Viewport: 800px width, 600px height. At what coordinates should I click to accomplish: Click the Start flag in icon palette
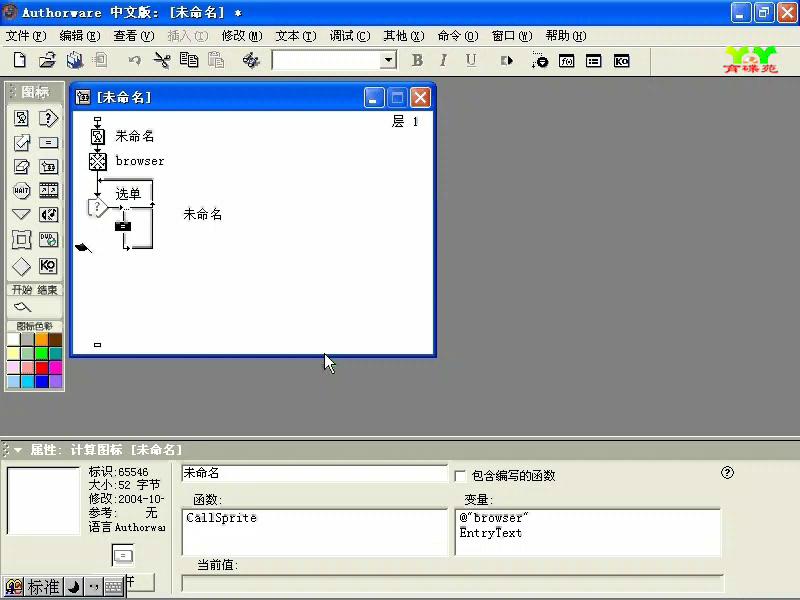coord(23,307)
